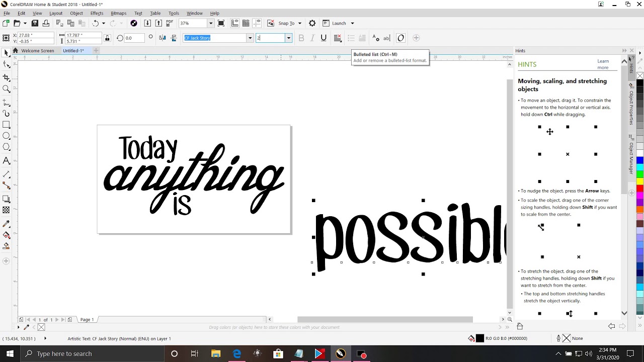Image resolution: width=644 pixels, height=362 pixels.
Task: Expand the Launch dropdown
Action: tap(352, 23)
